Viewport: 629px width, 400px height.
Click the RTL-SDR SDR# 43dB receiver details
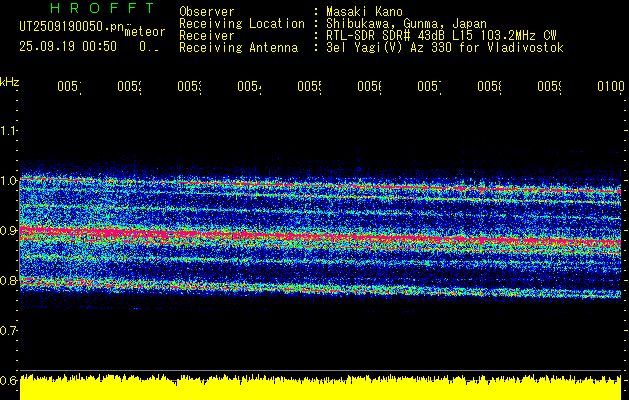tap(441, 36)
